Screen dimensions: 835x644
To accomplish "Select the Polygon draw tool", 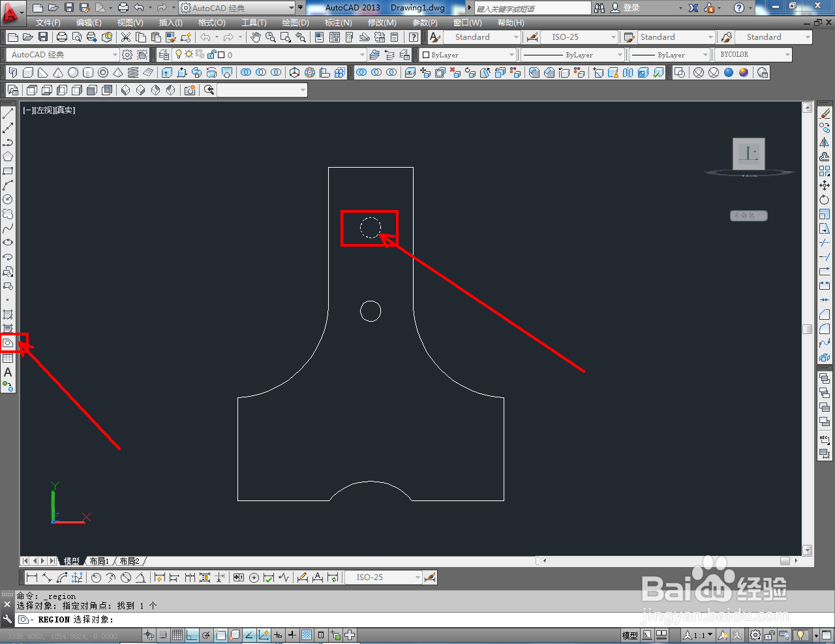I will point(8,157).
